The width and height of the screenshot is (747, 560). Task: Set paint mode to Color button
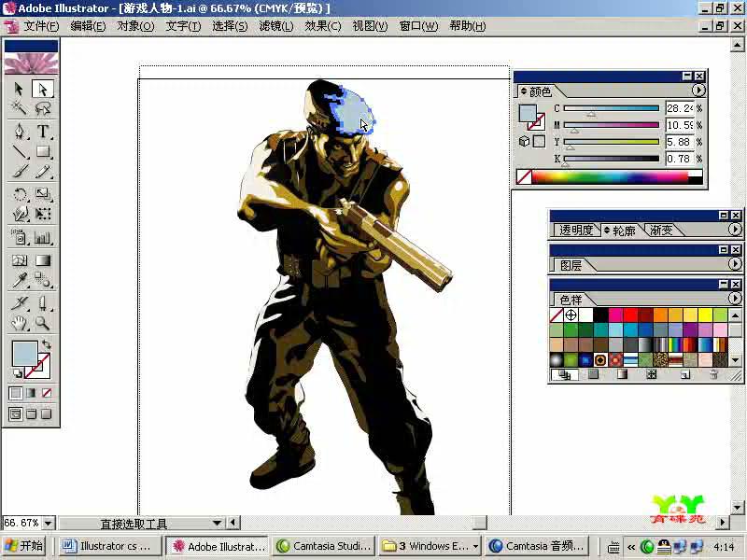tap(15, 393)
